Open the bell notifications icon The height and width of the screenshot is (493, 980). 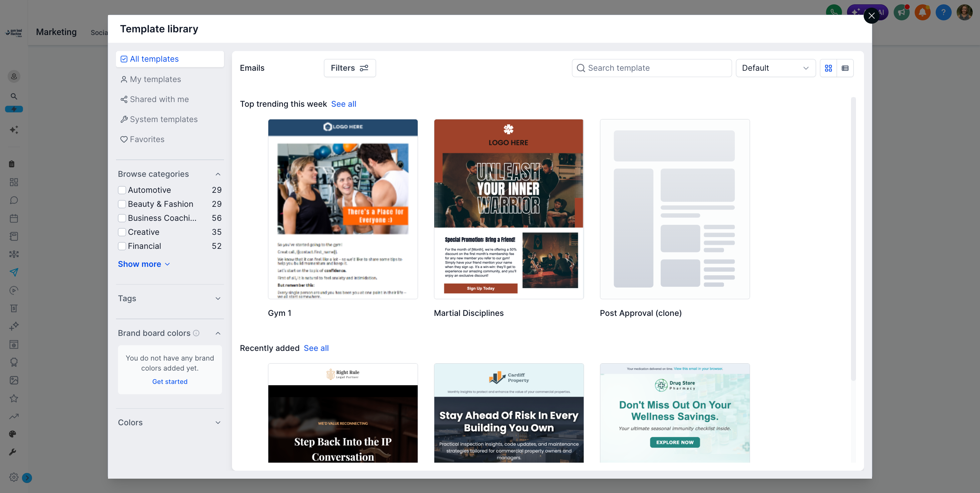[x=922, y=12]
